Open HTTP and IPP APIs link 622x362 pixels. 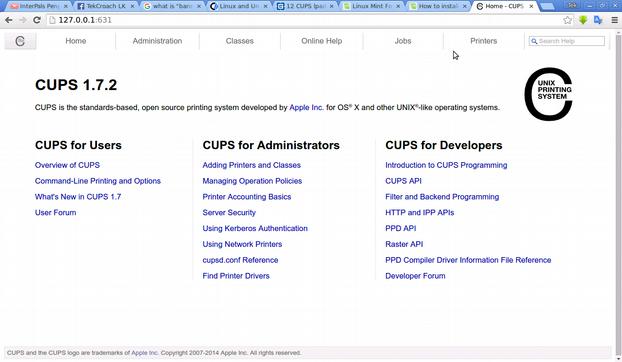[x=420, y=213]
